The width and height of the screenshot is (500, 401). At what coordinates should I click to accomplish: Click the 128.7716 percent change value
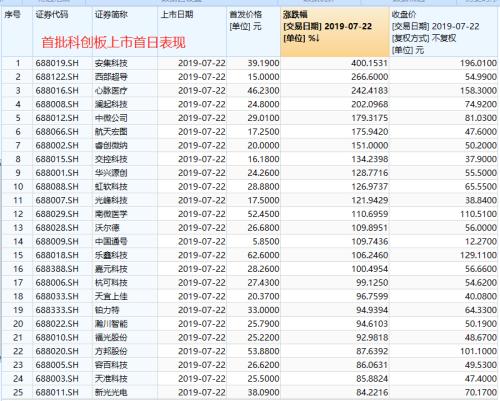click(x=369, y=173)
